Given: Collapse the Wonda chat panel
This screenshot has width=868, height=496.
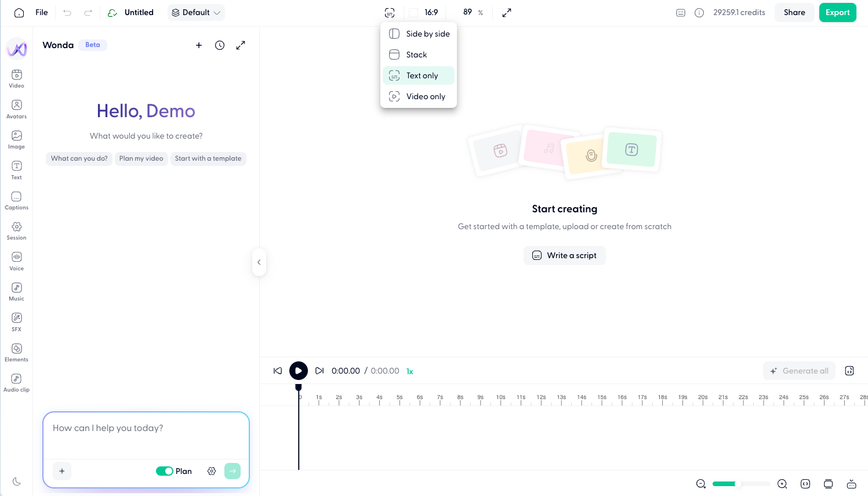Looking at the screenshot, I should [259, 262].
